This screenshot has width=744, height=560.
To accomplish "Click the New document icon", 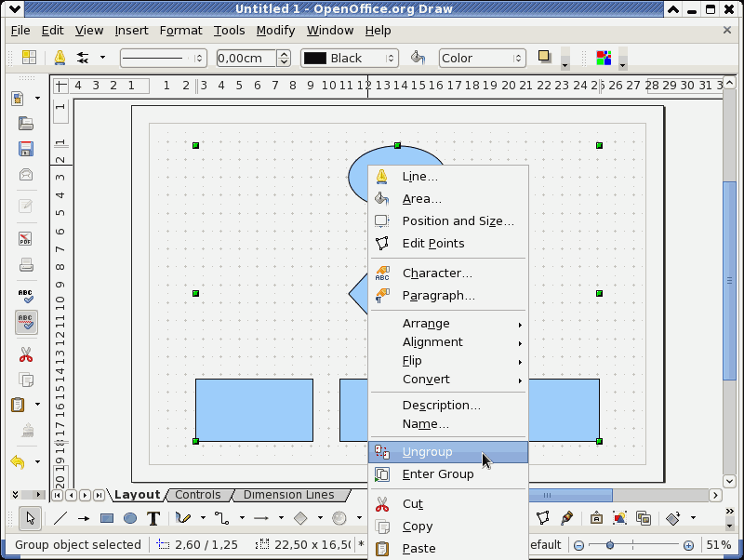I will (18, 99).
